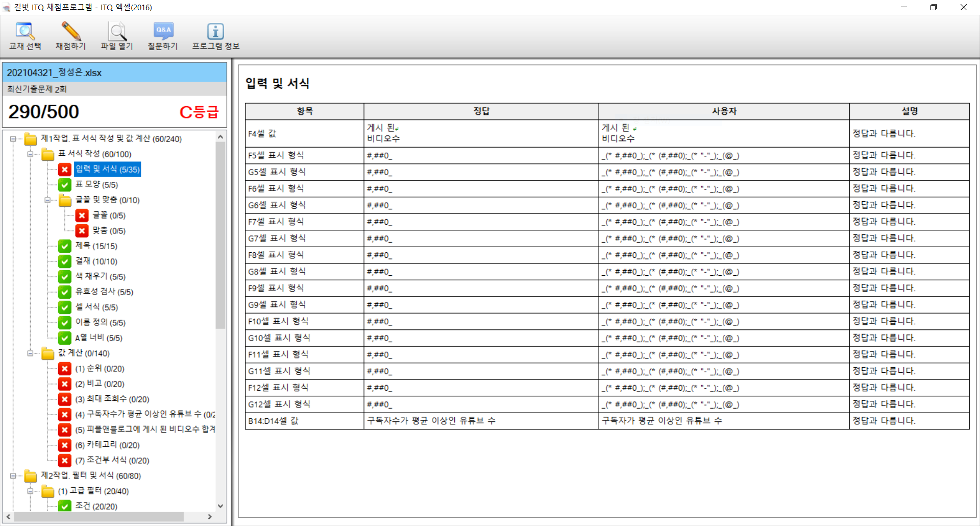This screenshot has width=980, height=526.
Task: Click the red X icon beside 순위
Action: (x=65, y=369)
